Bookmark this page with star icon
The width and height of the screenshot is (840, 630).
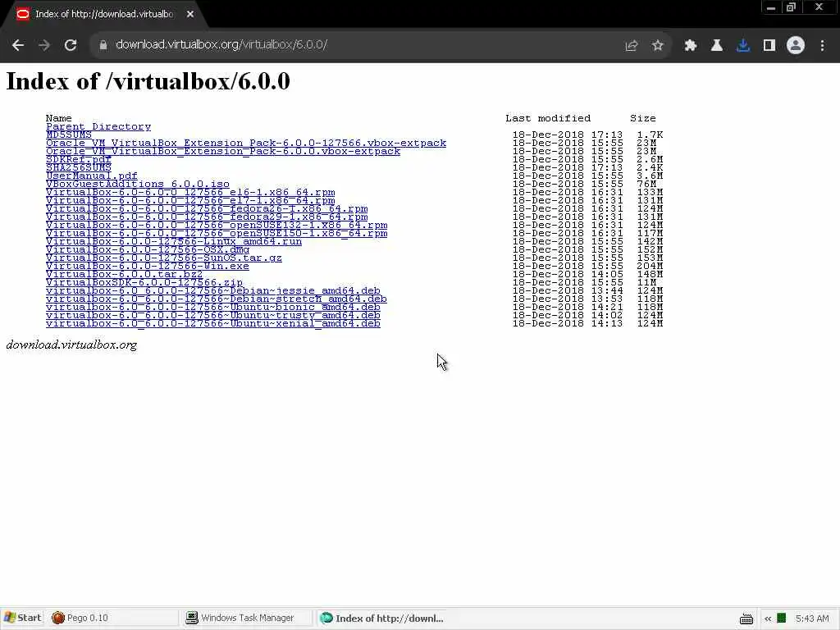[x=658, y=46]
